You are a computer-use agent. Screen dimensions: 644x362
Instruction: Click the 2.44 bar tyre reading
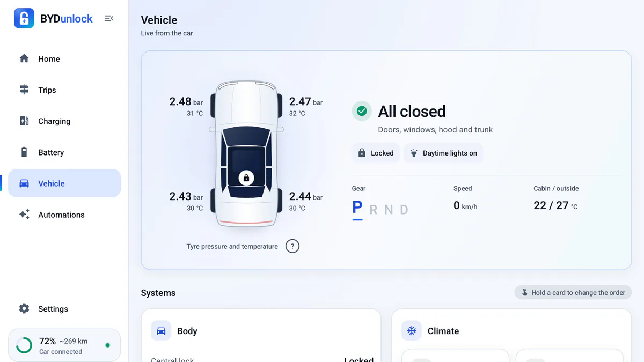coord(306,196)
